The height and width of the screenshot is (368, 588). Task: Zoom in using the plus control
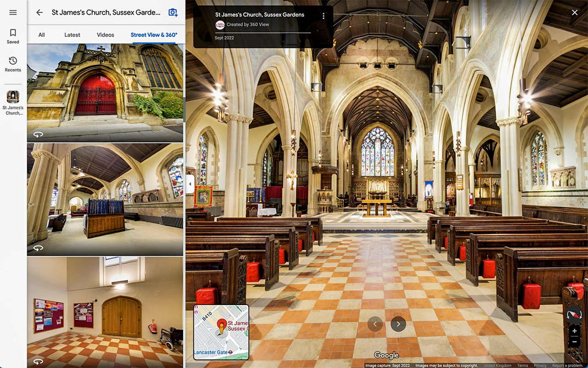pos(574,330)
